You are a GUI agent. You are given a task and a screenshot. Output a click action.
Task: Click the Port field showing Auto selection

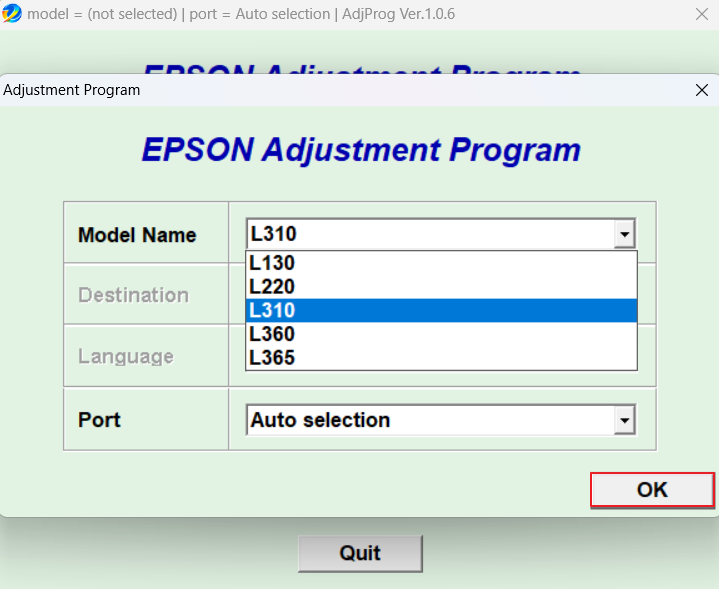(x=430, y=420)
